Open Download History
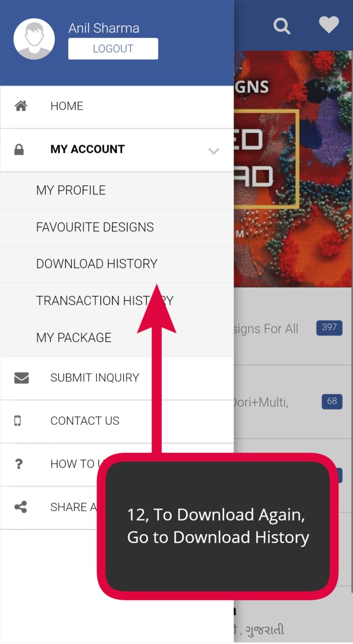Viewport: 353px width, 644px height. tap(117, 264)
